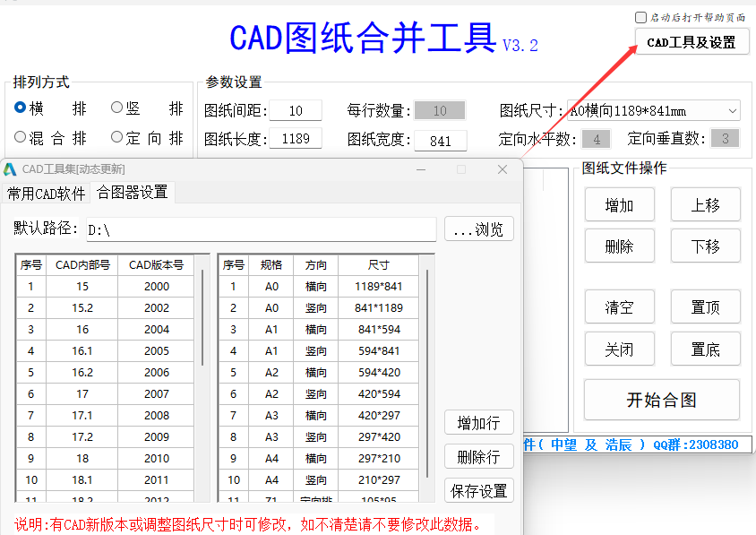The width and height of the screenshot is (756, 535).
Task: Click the 默认路径 default path field
Action: [260, 229]
